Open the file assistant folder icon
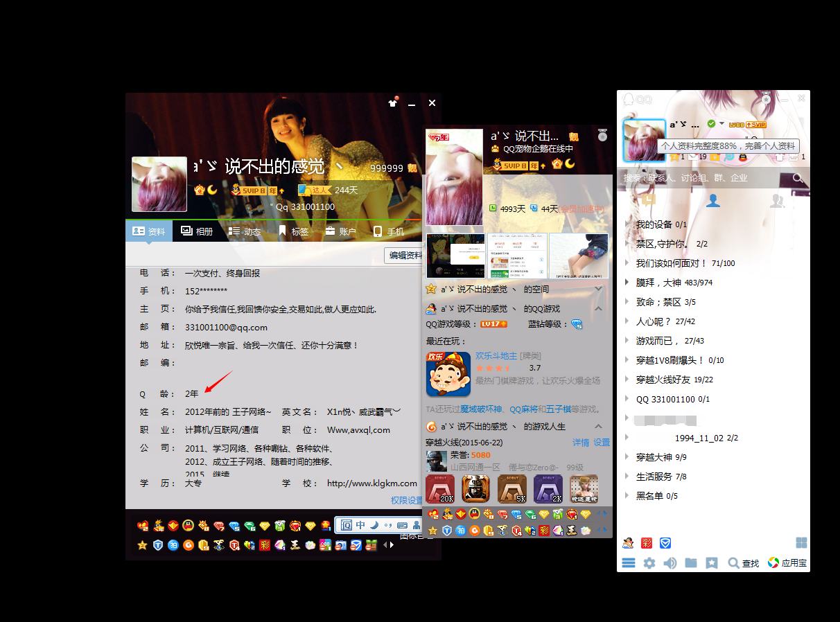 tap(691, 563)
